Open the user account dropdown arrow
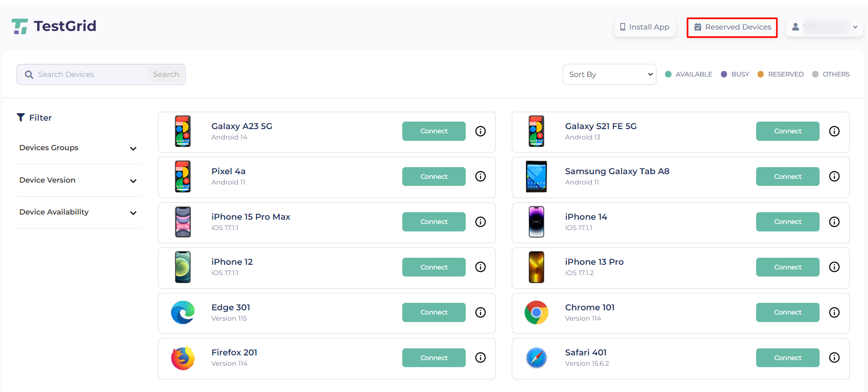 [x=855, y=27]
